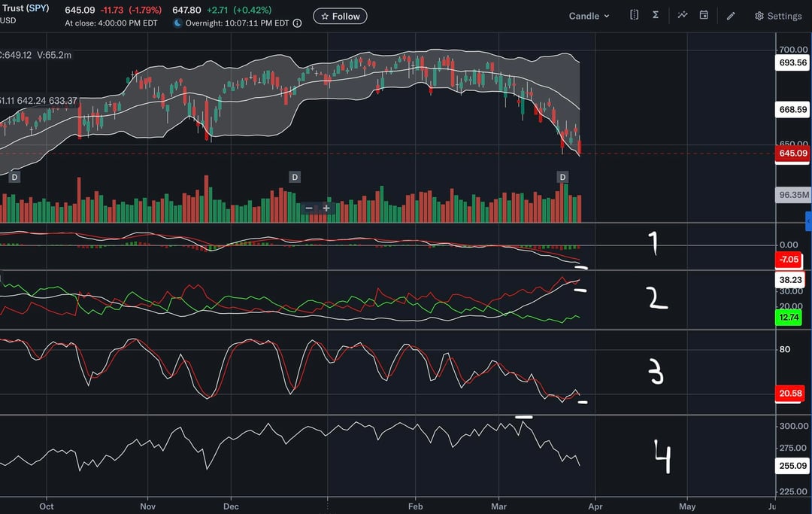The width and height of the screenshot is (812, 514).
Task: Click the 645.09 current price label
Action: (x=792, y=154)
